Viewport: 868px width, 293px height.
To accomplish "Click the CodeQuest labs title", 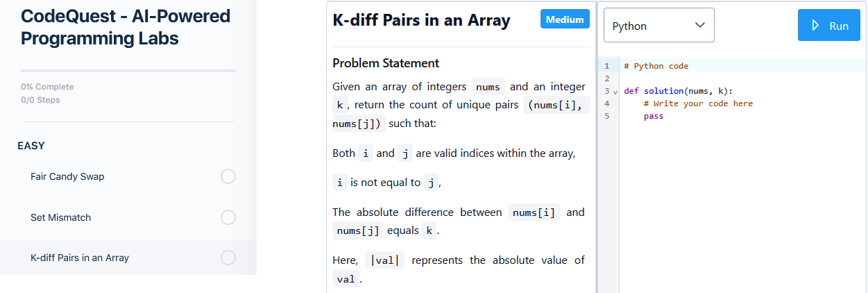I will click(125, 26).
